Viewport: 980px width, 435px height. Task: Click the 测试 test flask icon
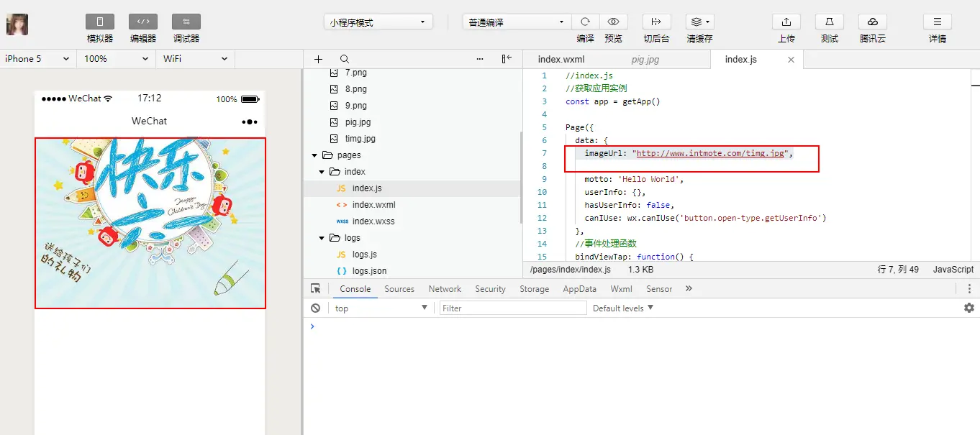(x=830, y=22)
